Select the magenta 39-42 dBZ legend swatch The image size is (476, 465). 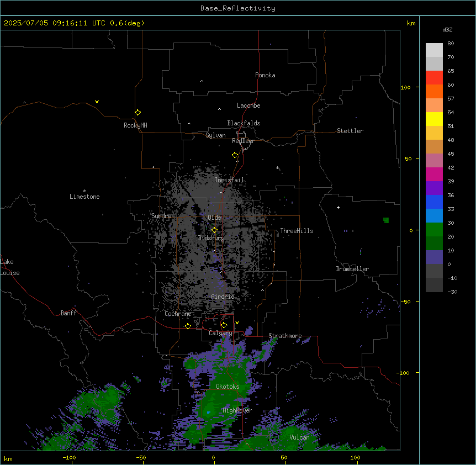[x=434, y=174]
